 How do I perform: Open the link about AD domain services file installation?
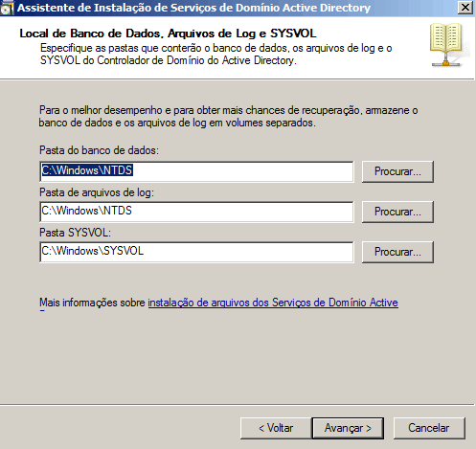click(x=273, y=303)
